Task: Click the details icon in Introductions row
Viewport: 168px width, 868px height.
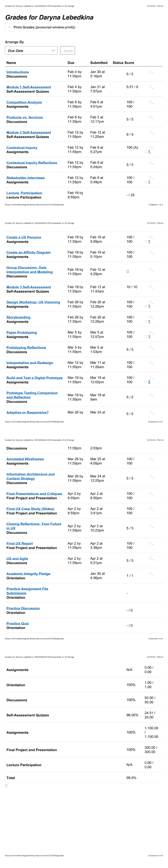Action: pyautogui.click(x=151, y=72)
